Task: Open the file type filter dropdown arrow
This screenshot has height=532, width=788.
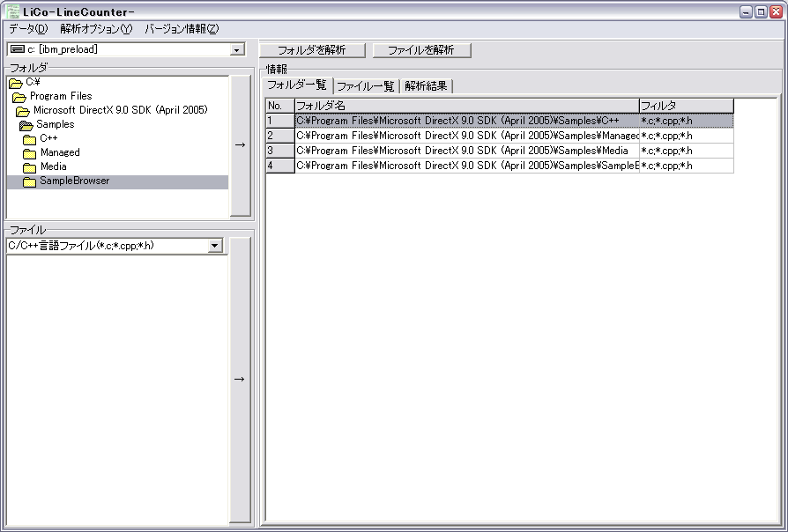Action: (215, 246)
